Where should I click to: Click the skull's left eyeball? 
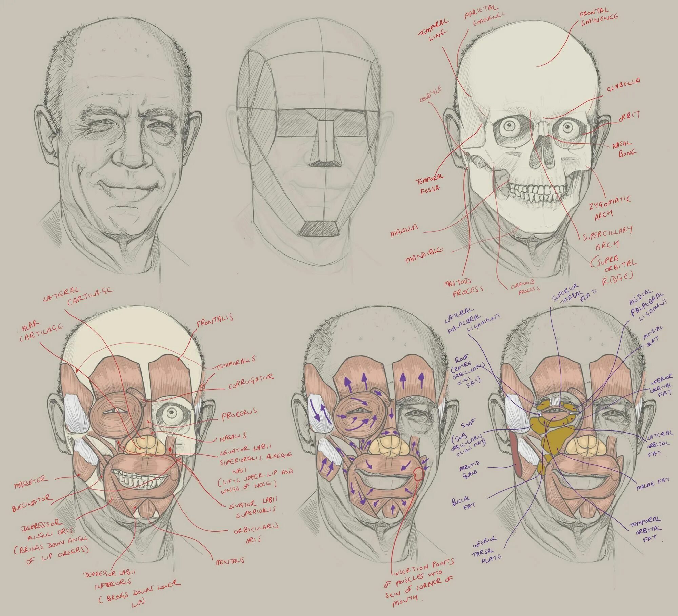[509, 126]
